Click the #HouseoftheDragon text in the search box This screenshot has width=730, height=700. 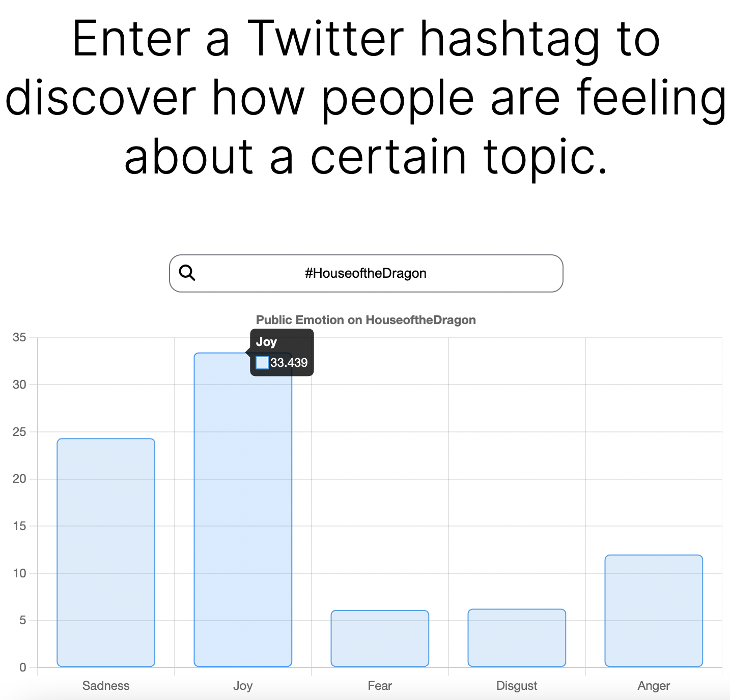coord(366,273)
